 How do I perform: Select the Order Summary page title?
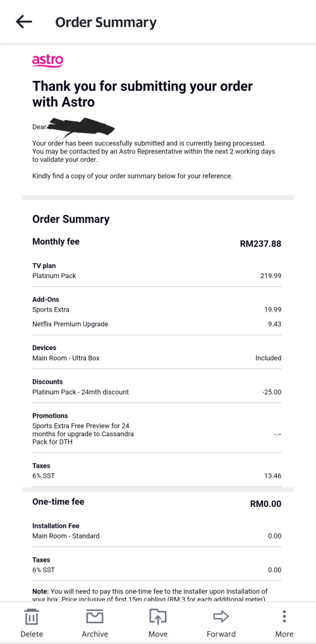pyautogui.click(x=106, y=22)
